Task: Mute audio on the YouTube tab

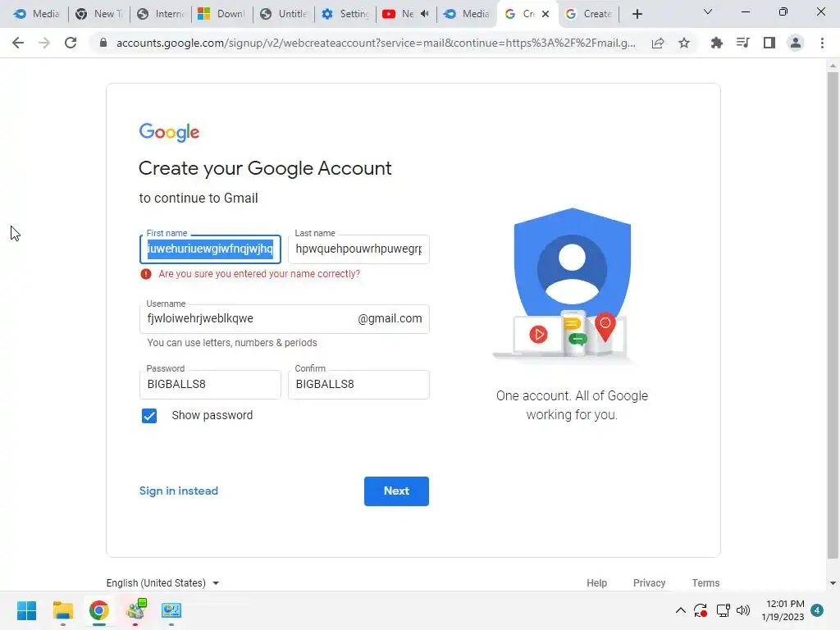Action: (425, 14)
